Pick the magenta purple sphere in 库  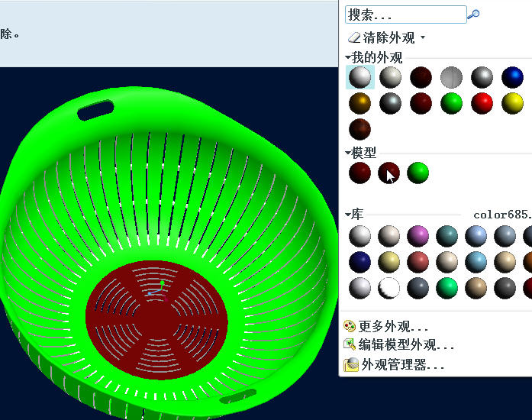(418, 236)
